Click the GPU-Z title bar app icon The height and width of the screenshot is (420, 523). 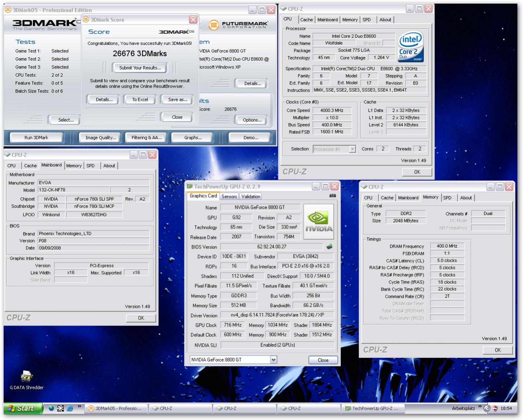pyautogui.click(x=190, y=186)
